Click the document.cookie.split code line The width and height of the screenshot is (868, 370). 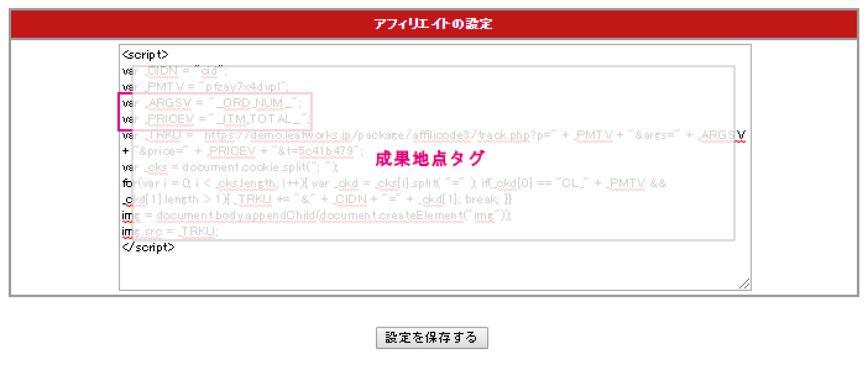(230, 167)
